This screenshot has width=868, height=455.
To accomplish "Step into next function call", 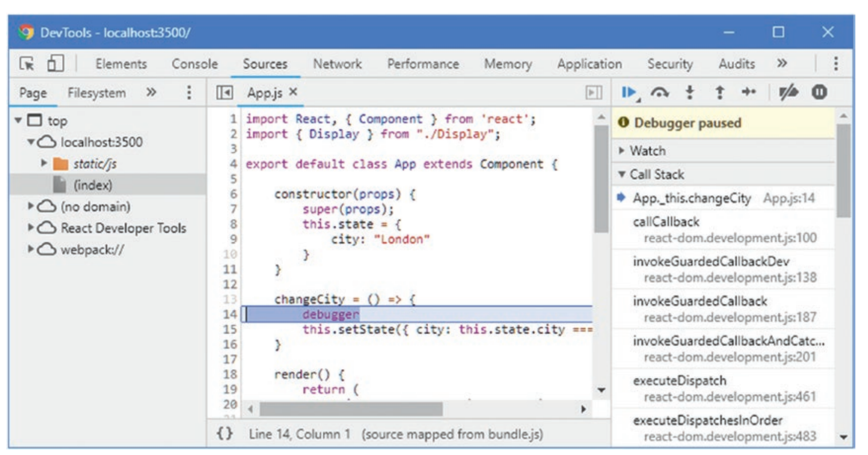I will [x=690, y=93].
